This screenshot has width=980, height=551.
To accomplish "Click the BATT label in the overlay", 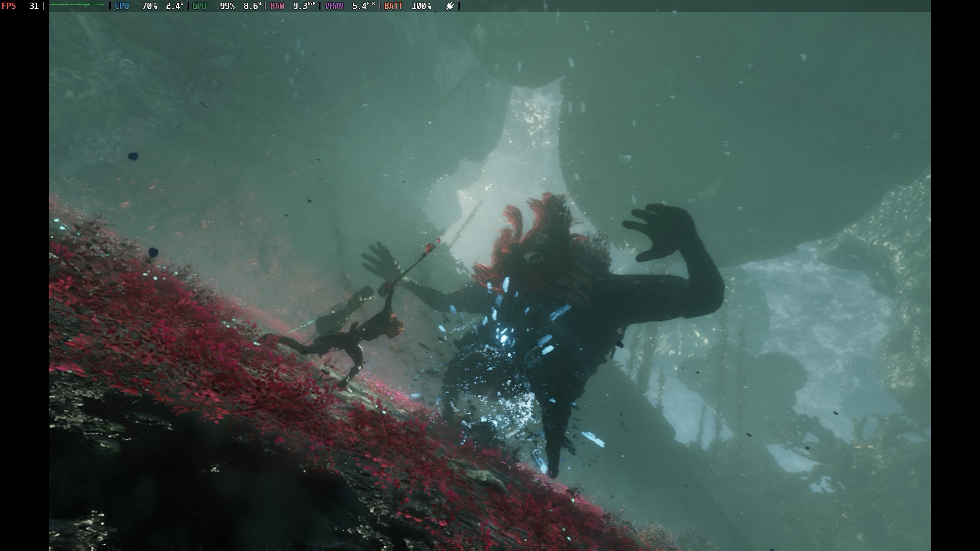I will pos(393,6).
